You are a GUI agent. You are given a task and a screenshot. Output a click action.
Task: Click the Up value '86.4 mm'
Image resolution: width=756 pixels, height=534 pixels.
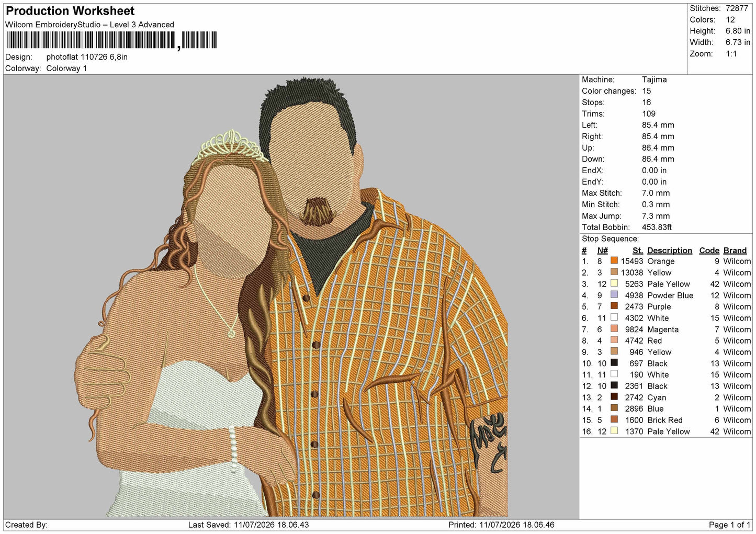[x=658, y=148]
